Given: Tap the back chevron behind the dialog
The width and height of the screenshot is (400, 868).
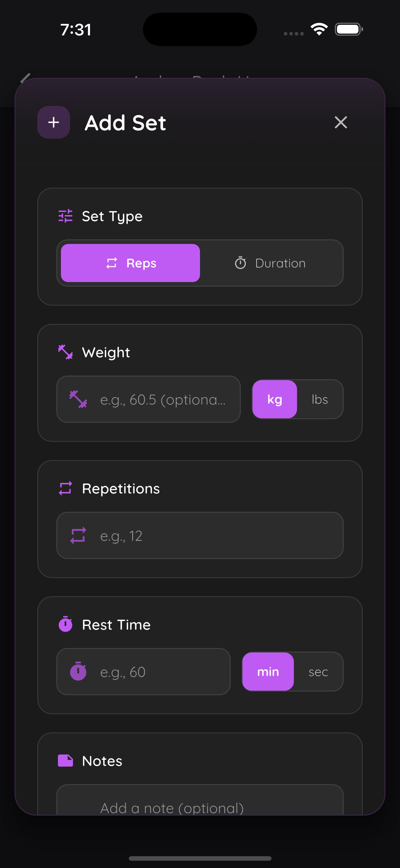Looking at the screenshot, I should (x=25, y=77).
